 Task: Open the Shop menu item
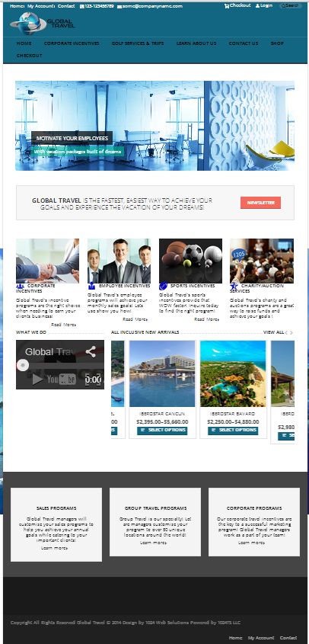click(277, 43)
